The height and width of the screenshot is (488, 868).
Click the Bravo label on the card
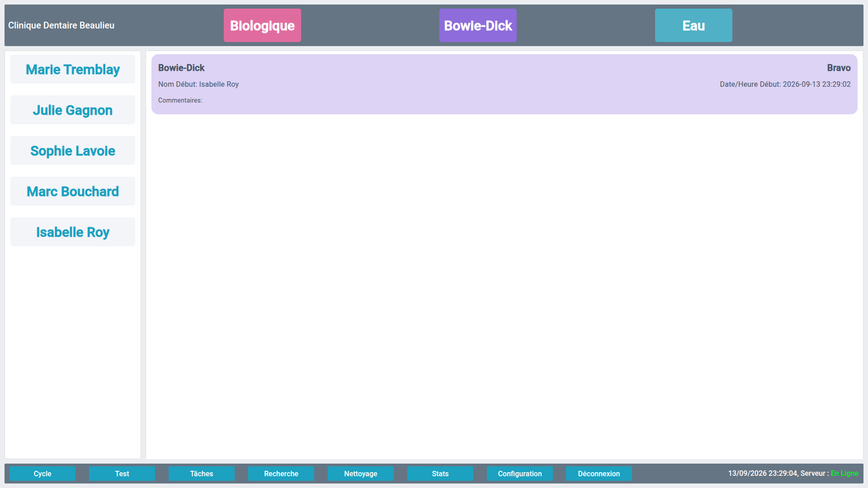tap(839, 68)
